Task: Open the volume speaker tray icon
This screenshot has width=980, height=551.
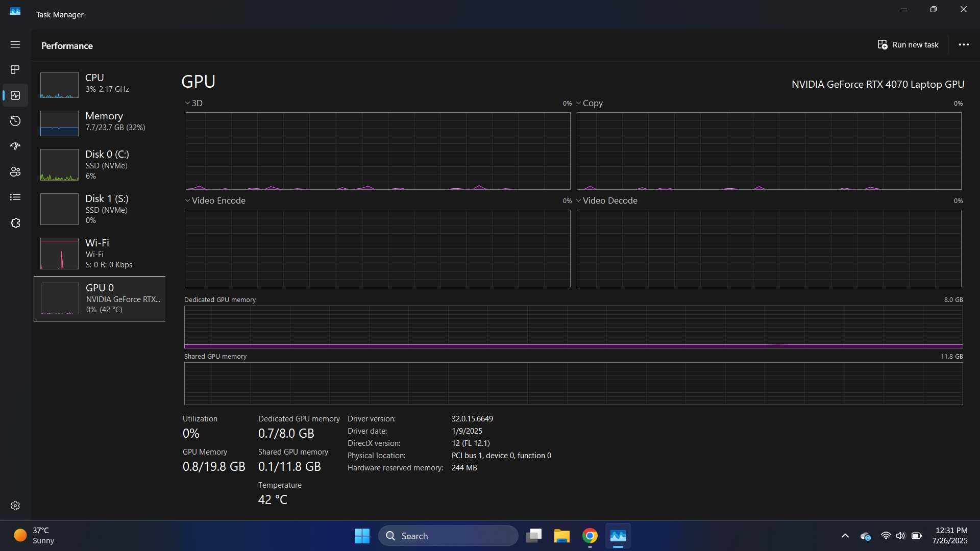Action: pos(901,536)
